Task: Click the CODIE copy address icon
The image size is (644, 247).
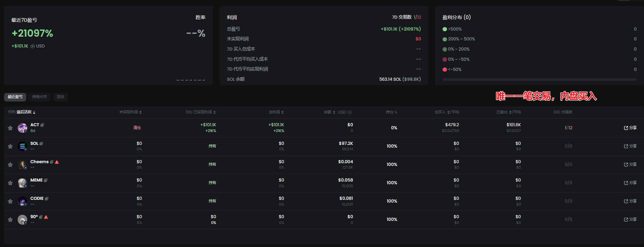Action: (x=47, y=198)
